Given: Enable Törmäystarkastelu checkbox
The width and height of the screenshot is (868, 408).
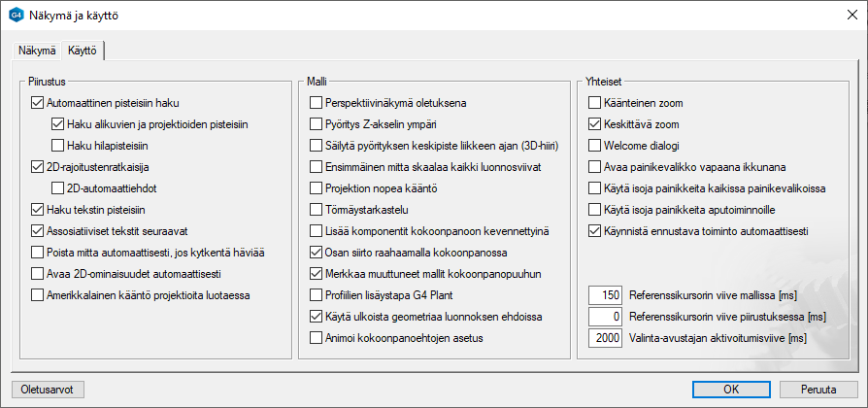Looking at the screenshot, I should pos(316,209).
